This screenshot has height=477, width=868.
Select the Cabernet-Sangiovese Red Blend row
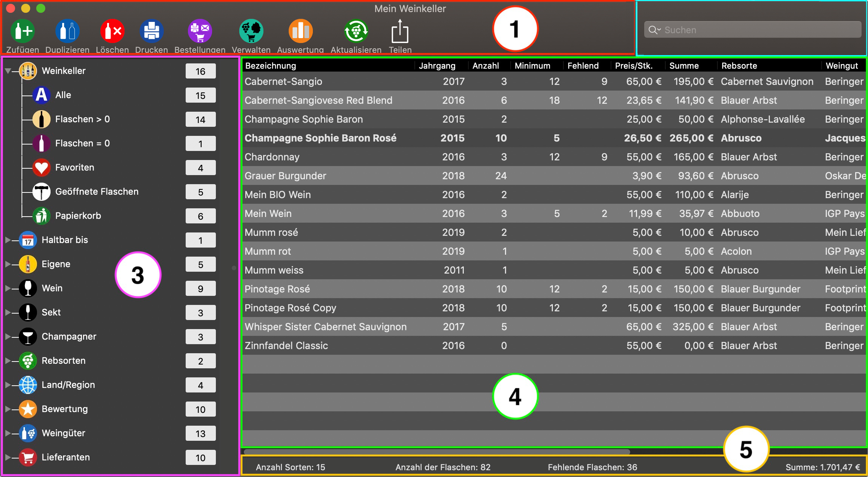point(554,100)
